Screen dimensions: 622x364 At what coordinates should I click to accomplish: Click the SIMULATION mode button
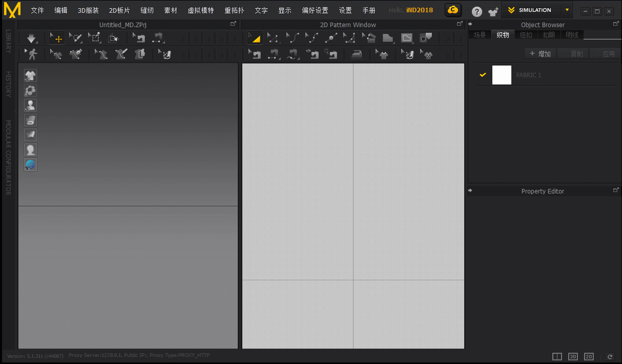coord(531,10)
